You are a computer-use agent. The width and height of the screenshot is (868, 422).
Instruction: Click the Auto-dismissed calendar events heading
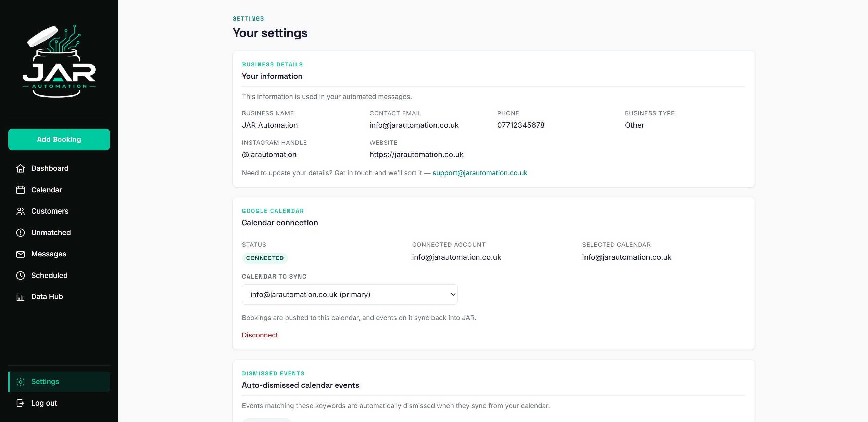[x=301, y=385]
